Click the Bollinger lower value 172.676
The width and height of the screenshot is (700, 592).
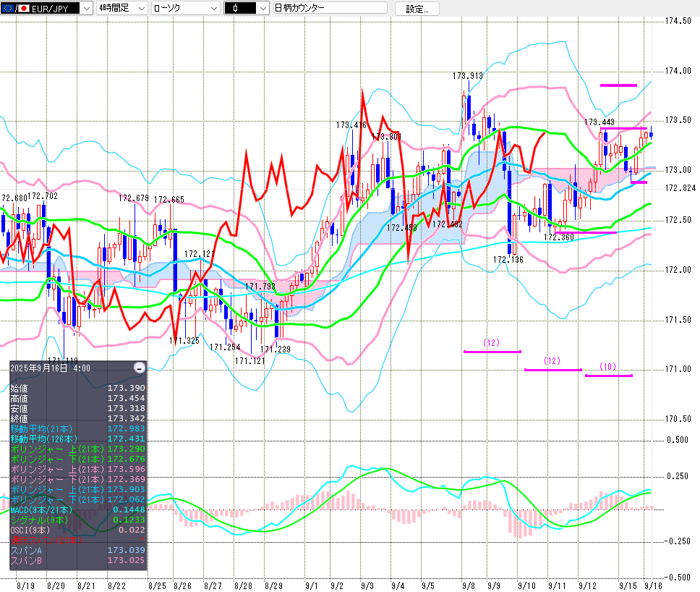point(127,460)
